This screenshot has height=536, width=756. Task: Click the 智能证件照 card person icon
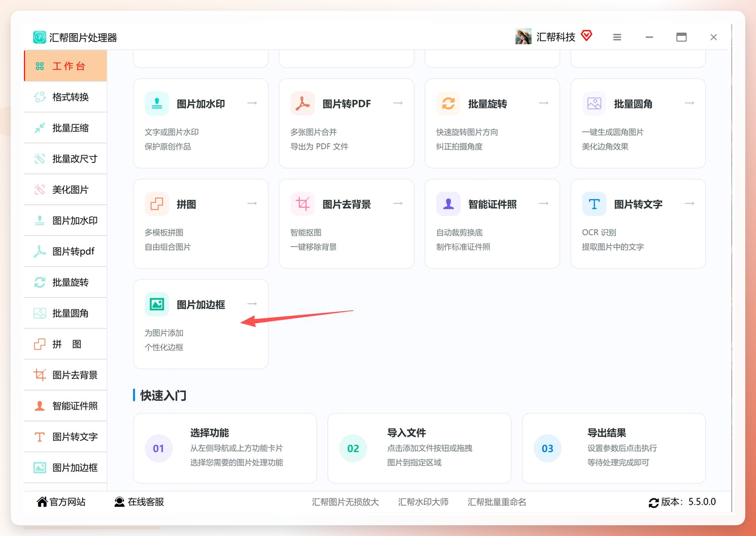tap(449, 204)
